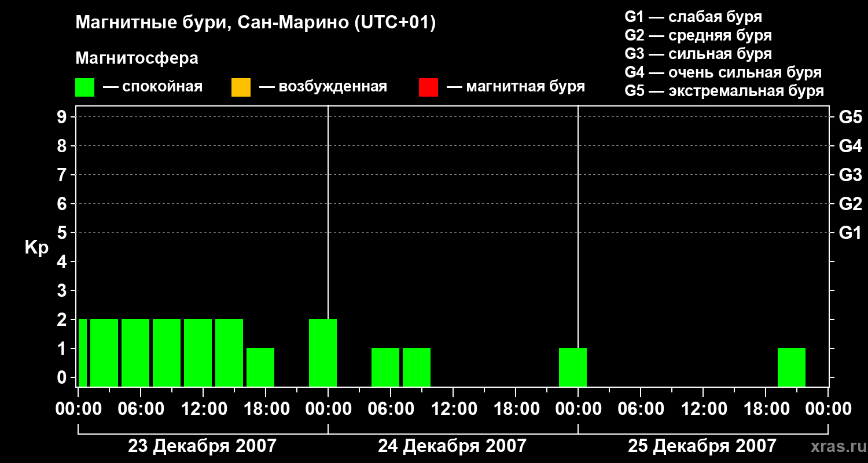Click the '— возбужденная' legend label

pos(323,87)
